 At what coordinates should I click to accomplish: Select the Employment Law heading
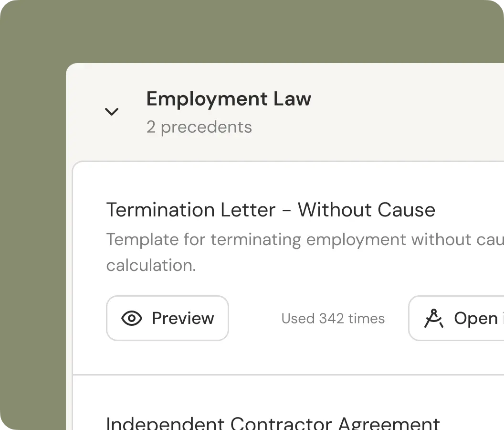click(x=229, y=99)
